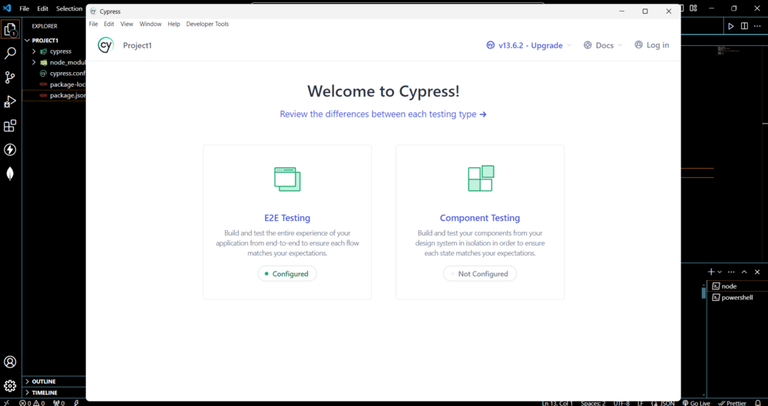Click the Cypress cy logo

pos(105,45)
